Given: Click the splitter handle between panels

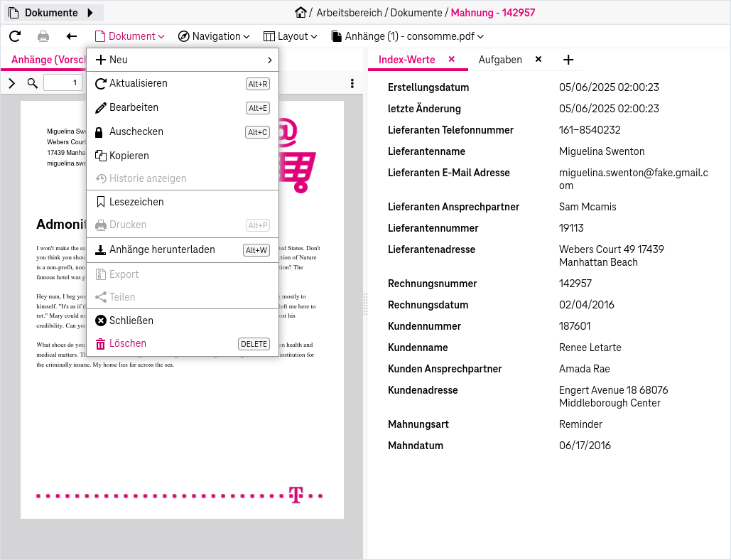Looking at the screenshot, I should click(365, 304).
